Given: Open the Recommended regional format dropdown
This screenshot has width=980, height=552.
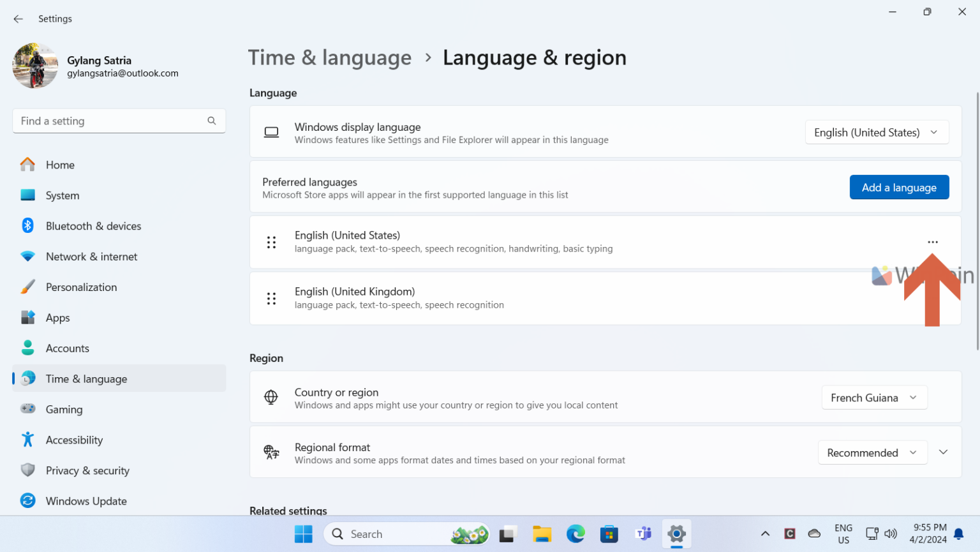Looking at the screenshot, I should click(872, 452).
